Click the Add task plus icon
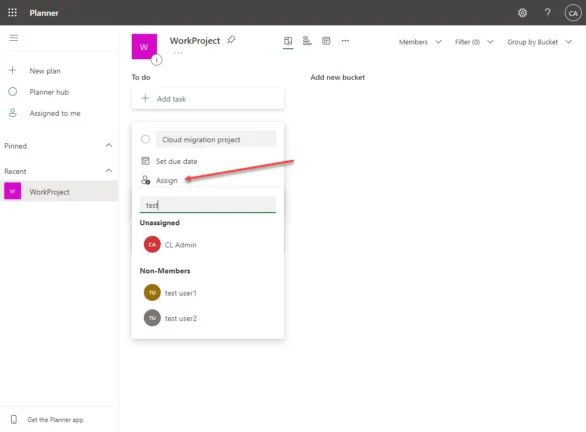 (145, 98)
